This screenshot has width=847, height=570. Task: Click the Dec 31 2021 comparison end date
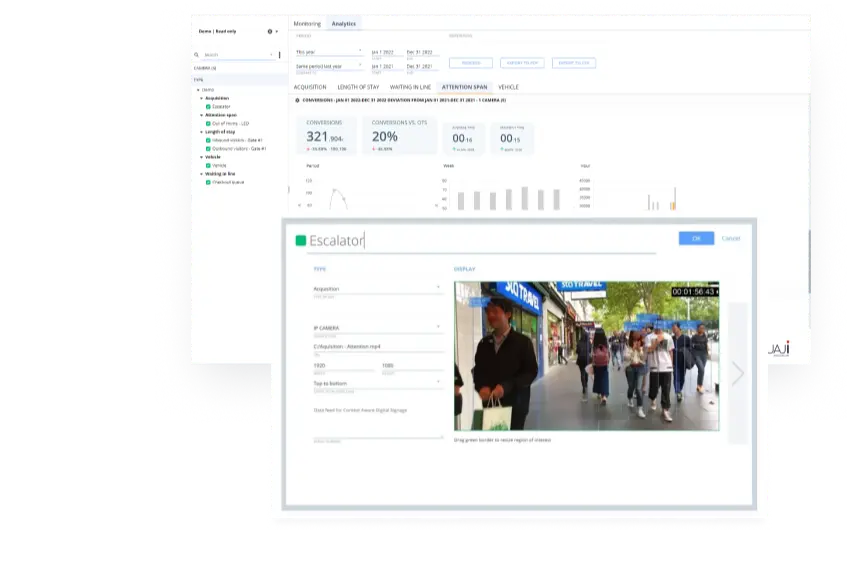[422, 66]
